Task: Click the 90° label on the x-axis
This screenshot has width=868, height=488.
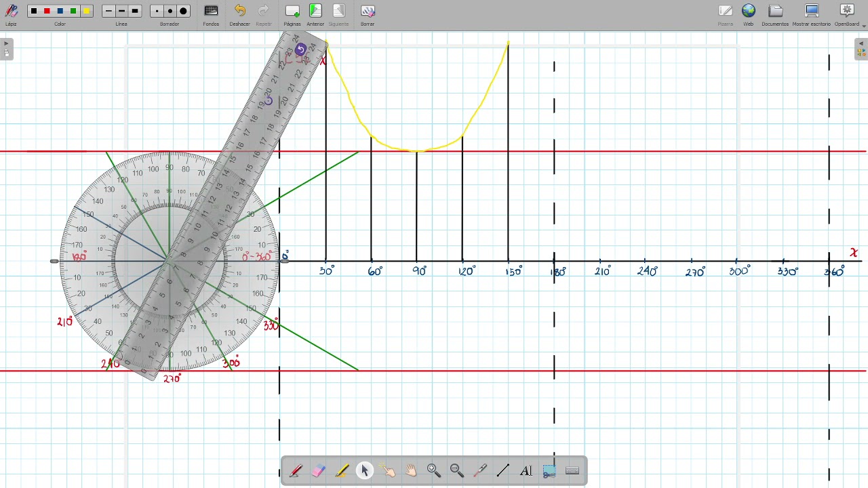Action: (420, 271)
